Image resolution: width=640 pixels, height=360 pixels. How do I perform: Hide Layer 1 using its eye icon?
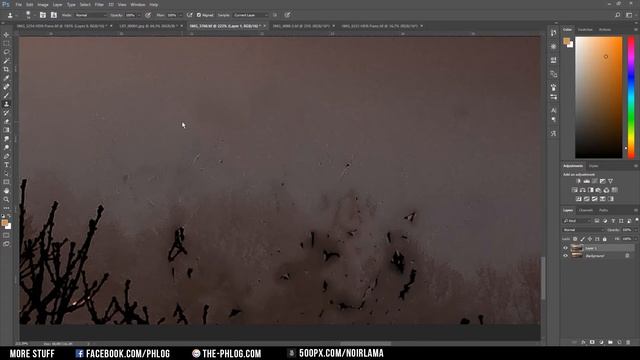point(565,248)
